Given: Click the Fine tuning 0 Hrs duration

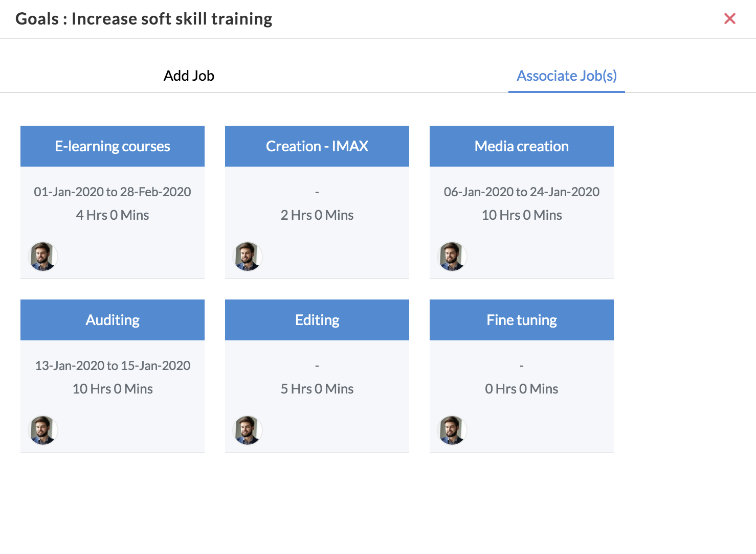Looking at the screenshot, I should [522, 389].
